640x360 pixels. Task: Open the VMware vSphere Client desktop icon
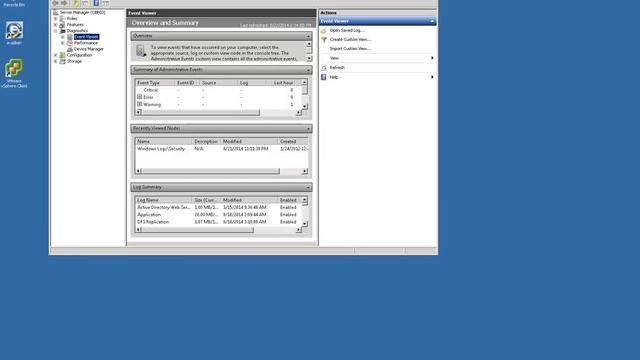pos(14,73)
